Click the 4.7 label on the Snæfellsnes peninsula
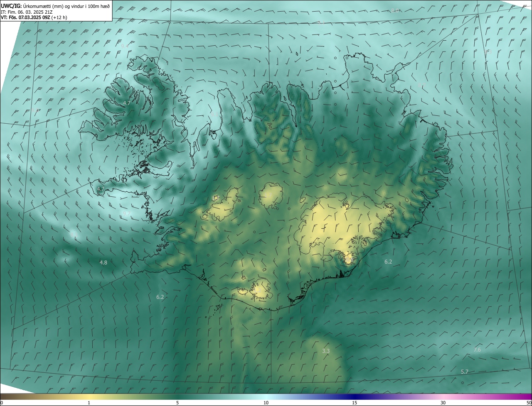Image resolution: width=532 pixels, height=406 pixels. coord(100,189)
